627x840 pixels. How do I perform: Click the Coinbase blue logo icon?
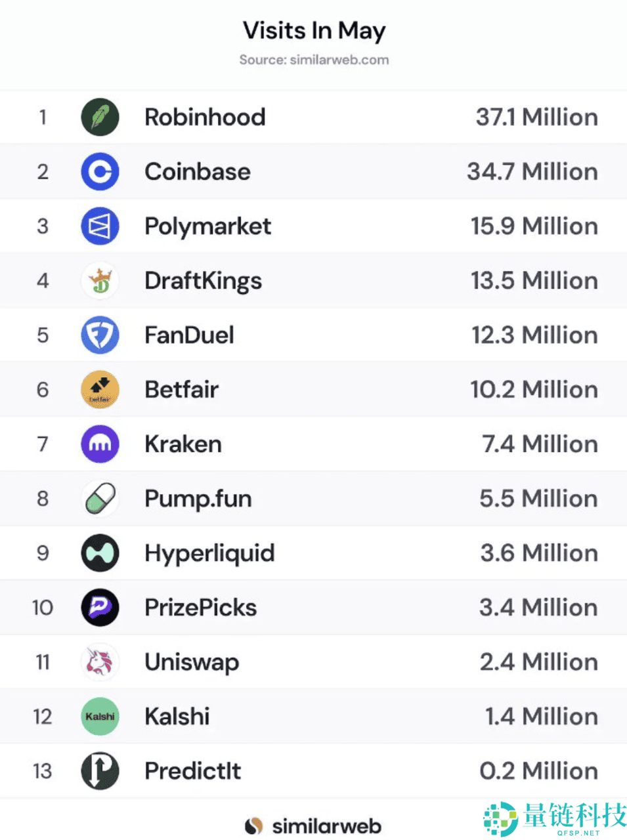tap(100, 172)
